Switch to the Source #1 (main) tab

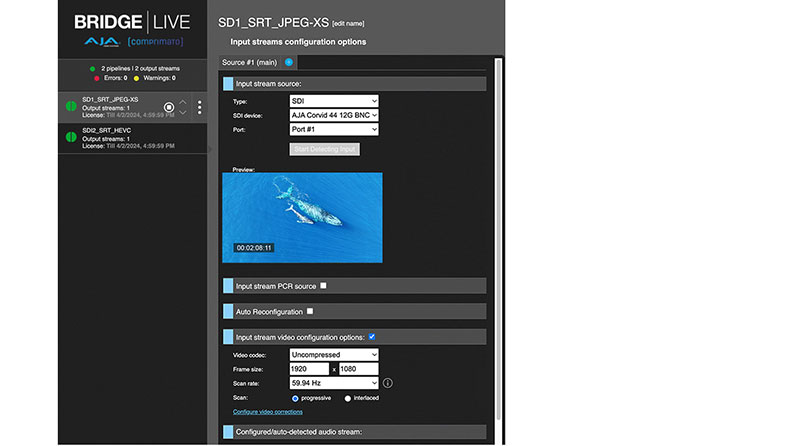[249, 63]
